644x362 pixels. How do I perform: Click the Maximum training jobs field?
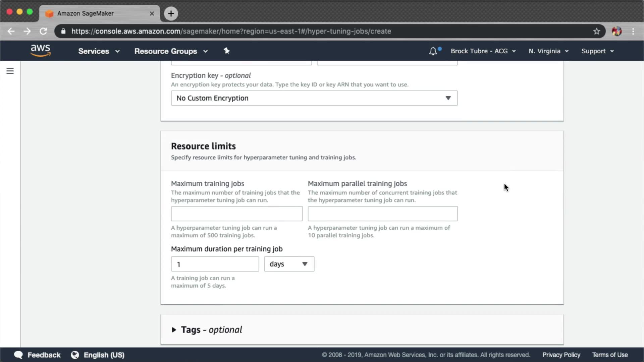tap(236, 214)
